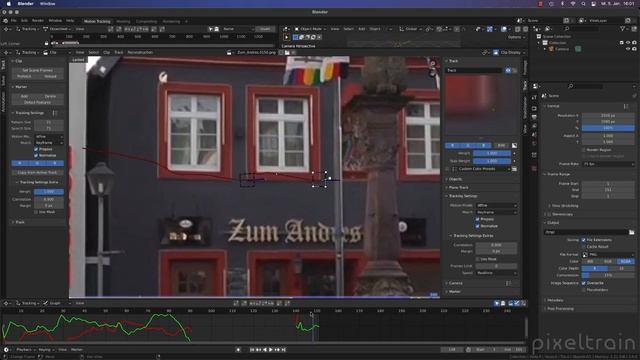Expand the left Track panel at bottom
Screen dimensions: 640x360
coord(20,222)
